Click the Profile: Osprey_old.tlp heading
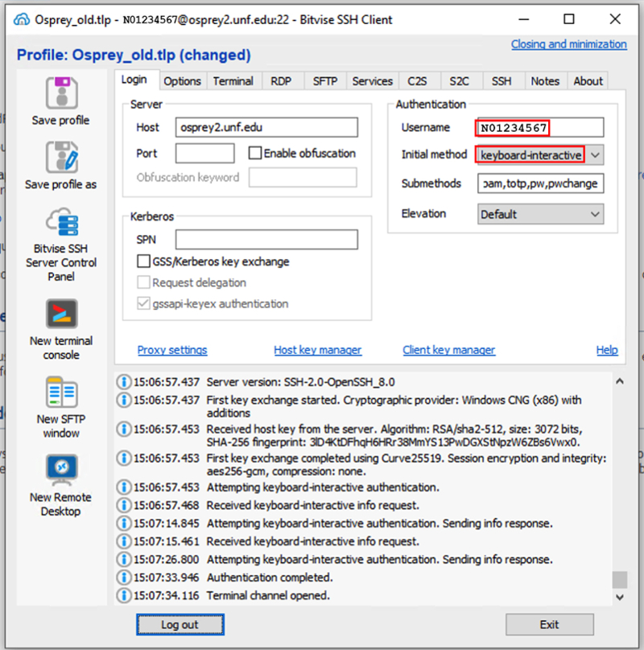Screen dimensions: 644x650 click(134, 55)
